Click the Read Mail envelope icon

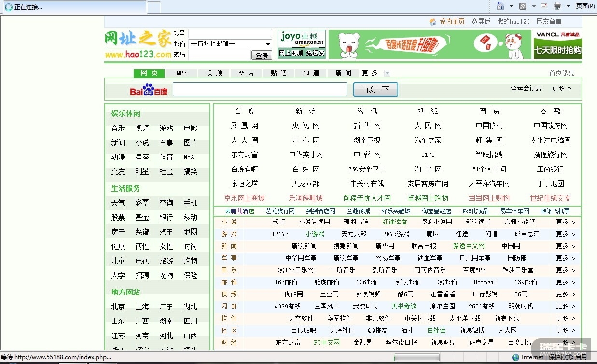click(544, 6)
